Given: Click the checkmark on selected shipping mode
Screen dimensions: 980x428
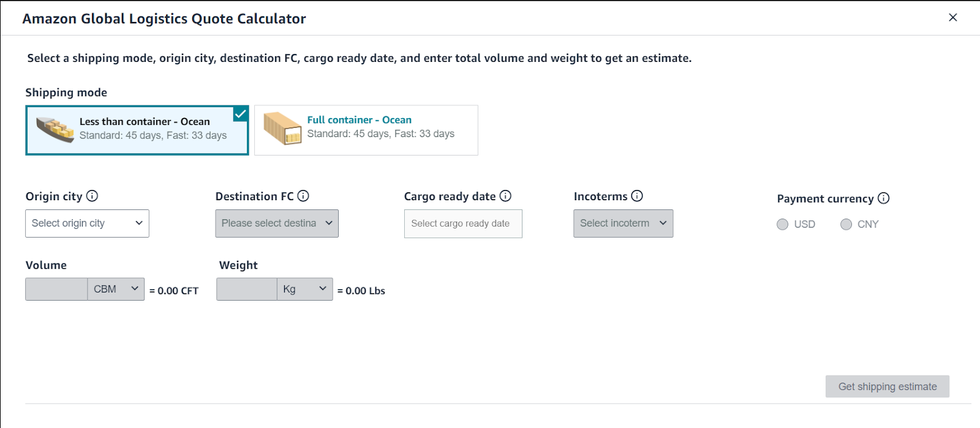Looking at the screenshot, I should (x=240, y=113).
